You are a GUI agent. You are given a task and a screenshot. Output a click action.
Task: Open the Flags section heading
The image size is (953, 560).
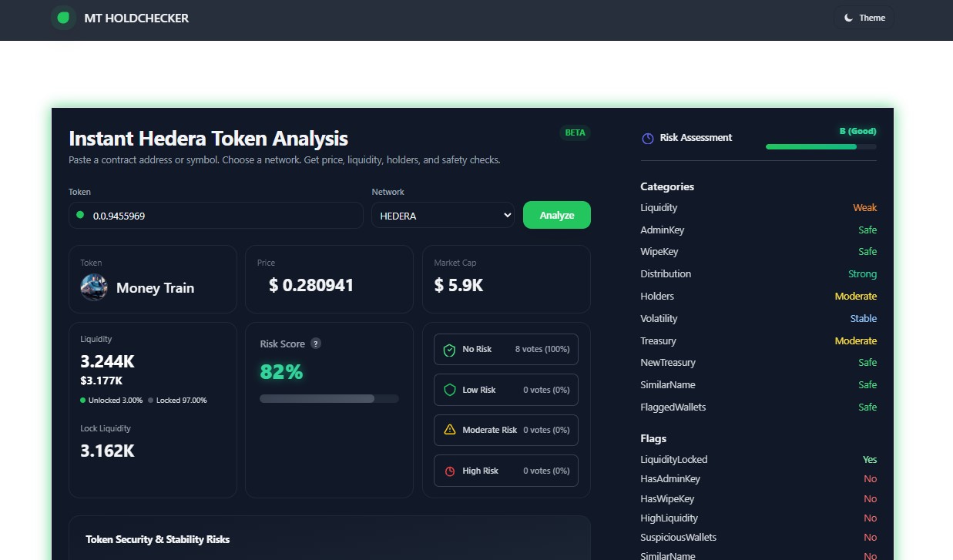click(x=653, y=438)
